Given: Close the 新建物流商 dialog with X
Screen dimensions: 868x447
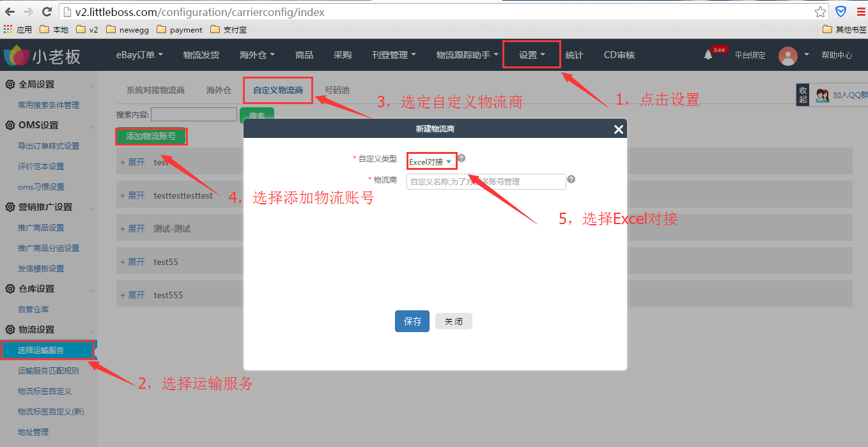Looking at the screenshot, I should [618, 129].
